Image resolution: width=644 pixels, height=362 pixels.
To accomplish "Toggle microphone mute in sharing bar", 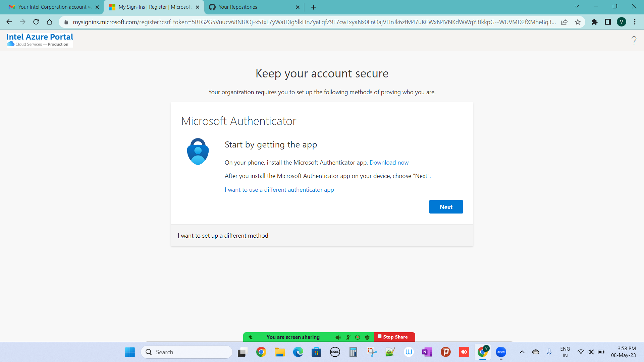I will (x=348, y=337).
